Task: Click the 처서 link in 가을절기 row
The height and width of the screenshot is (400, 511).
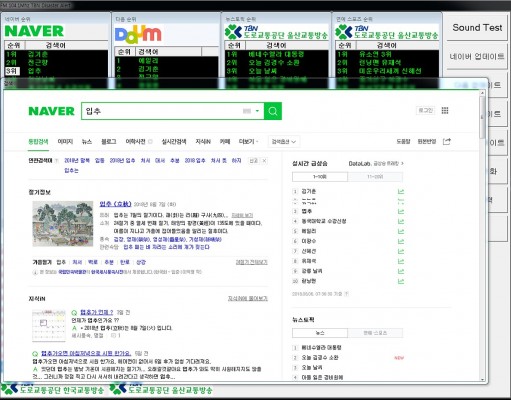Action: (x=77, y=262)
